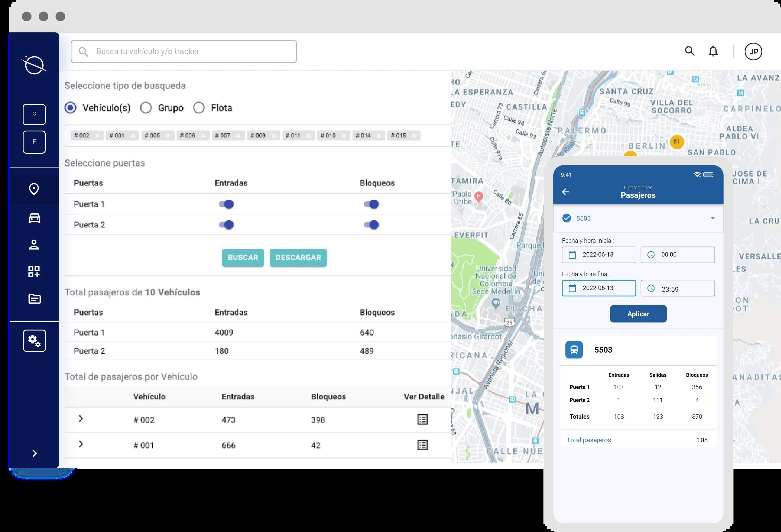Click the Aplicar button on the phone

638,314
